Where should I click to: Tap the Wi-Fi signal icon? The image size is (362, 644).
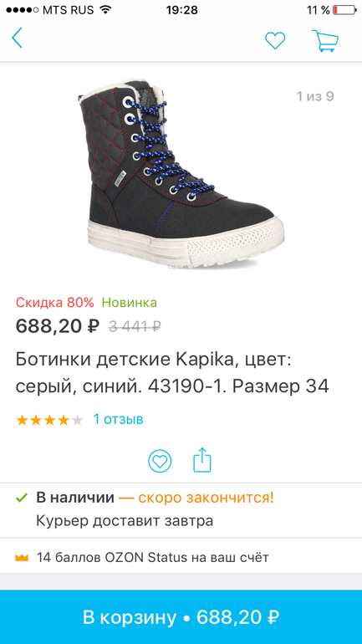click(106, 10)
